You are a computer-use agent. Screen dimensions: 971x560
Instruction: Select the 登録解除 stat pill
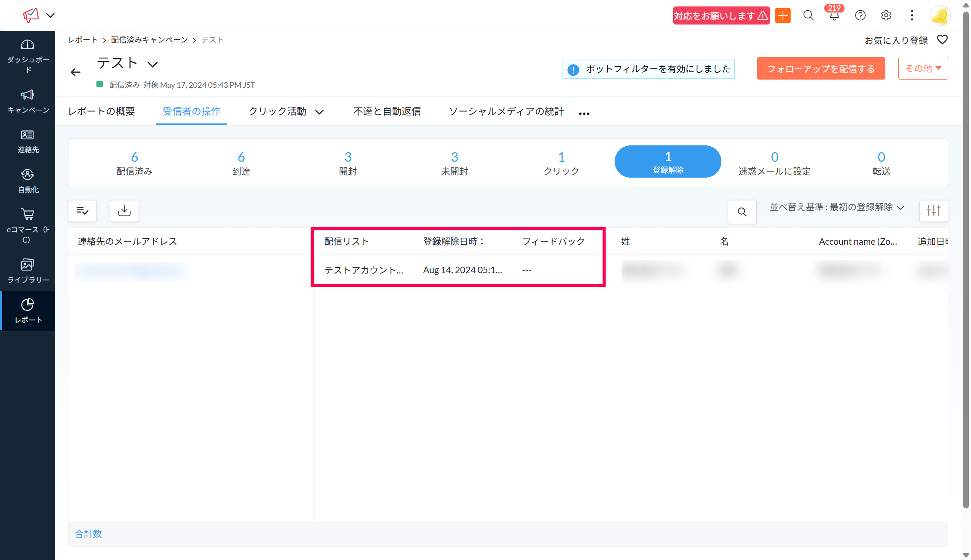click(668, 162)
